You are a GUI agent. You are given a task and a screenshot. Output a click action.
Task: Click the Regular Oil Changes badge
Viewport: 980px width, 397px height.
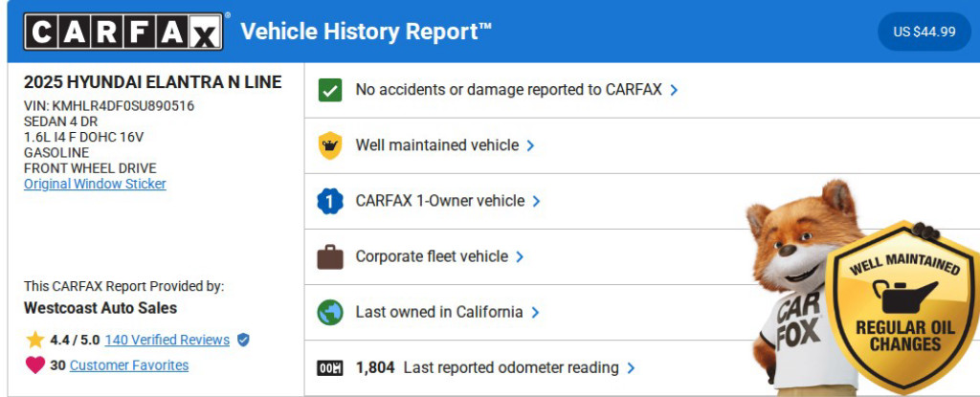click(905, 306)
